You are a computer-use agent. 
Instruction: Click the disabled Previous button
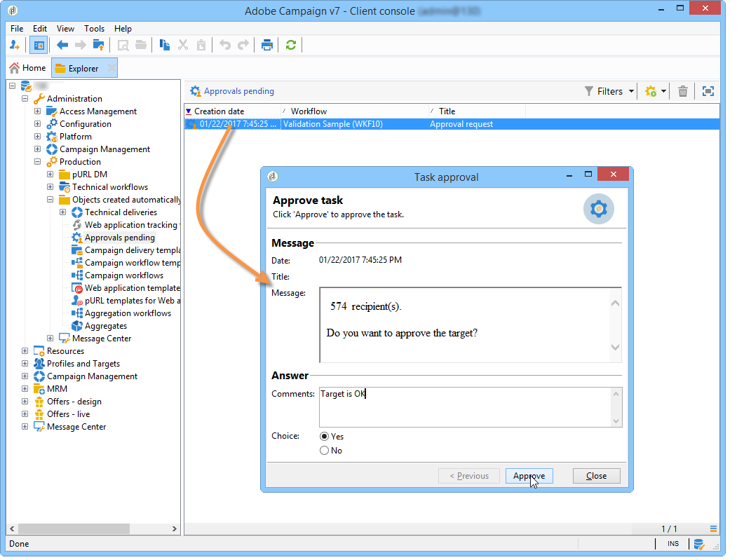469,476
